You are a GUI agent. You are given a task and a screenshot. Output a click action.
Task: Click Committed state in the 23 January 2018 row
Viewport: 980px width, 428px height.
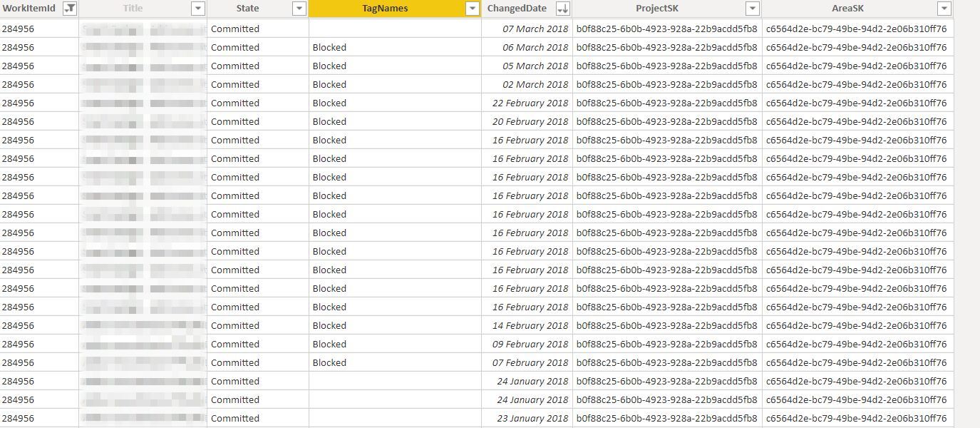click(235, 418)
